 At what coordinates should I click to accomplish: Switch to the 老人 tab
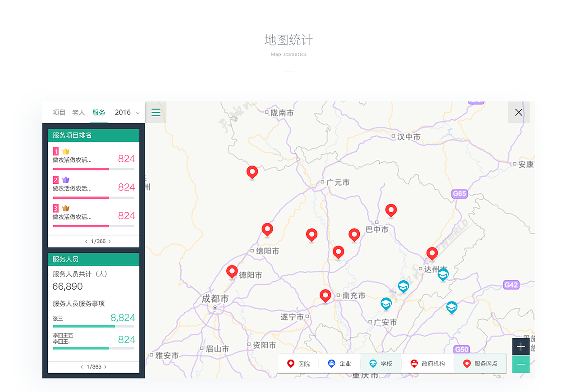coord(79,112)
